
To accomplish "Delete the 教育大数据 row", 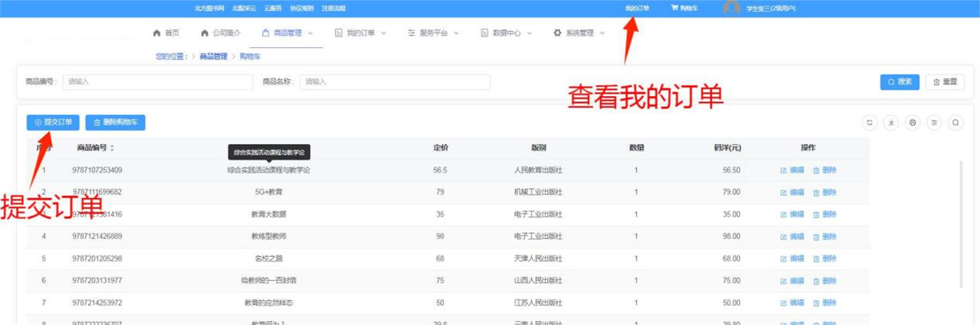I will (x=825, y=214).
